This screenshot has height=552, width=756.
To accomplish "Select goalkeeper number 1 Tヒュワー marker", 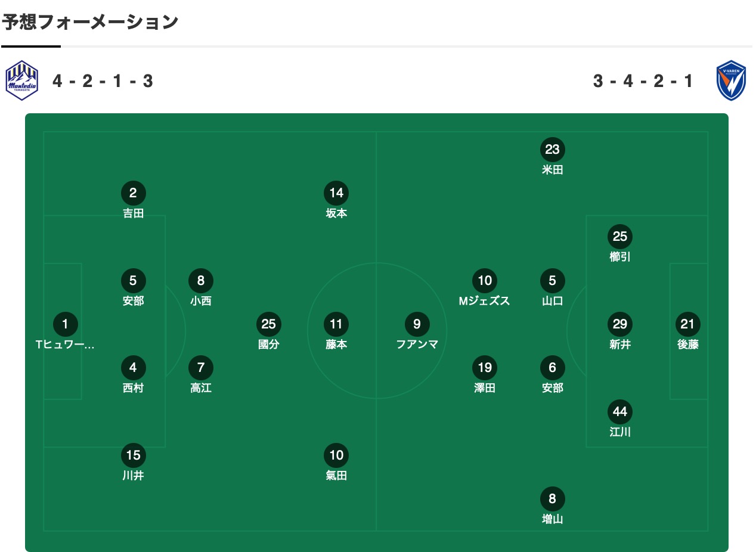I will [66, 324].
